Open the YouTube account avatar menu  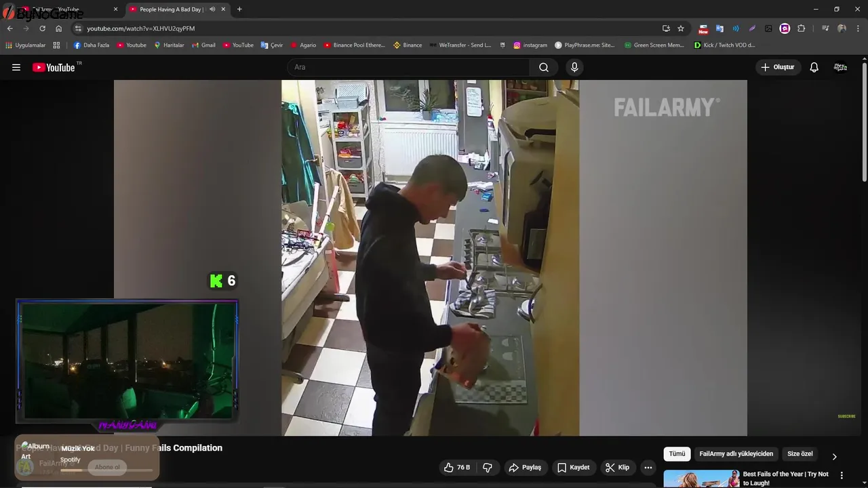pyautogui.click(x=840, y=67)
